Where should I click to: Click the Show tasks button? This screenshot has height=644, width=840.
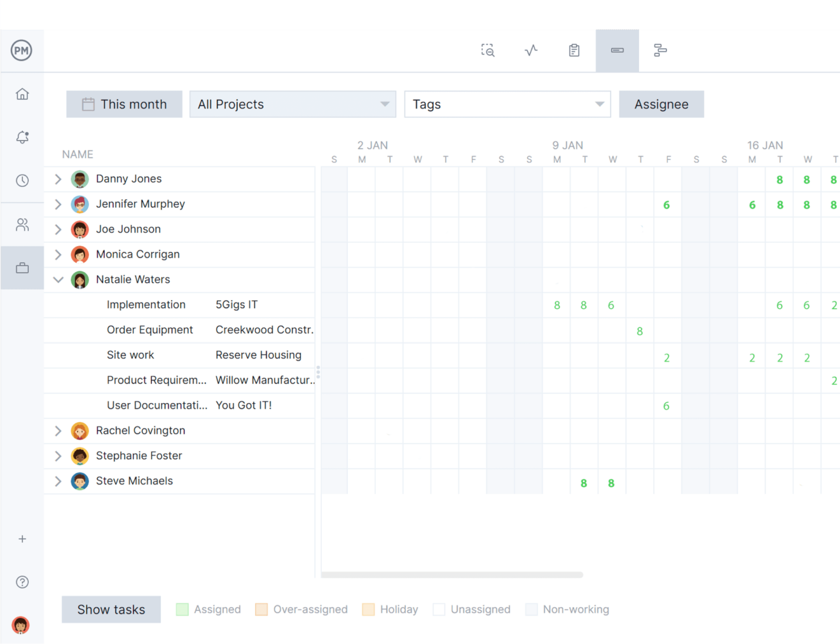coord(111,609)
